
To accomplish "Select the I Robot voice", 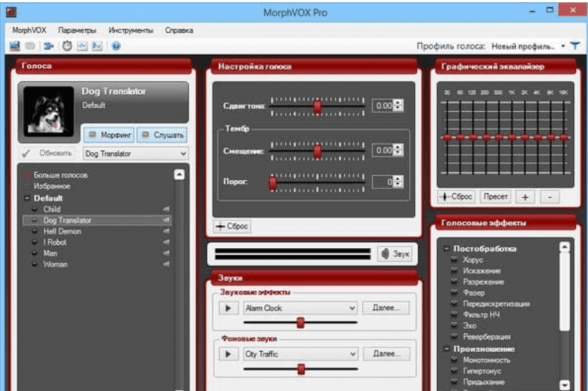I will (55, 242).
